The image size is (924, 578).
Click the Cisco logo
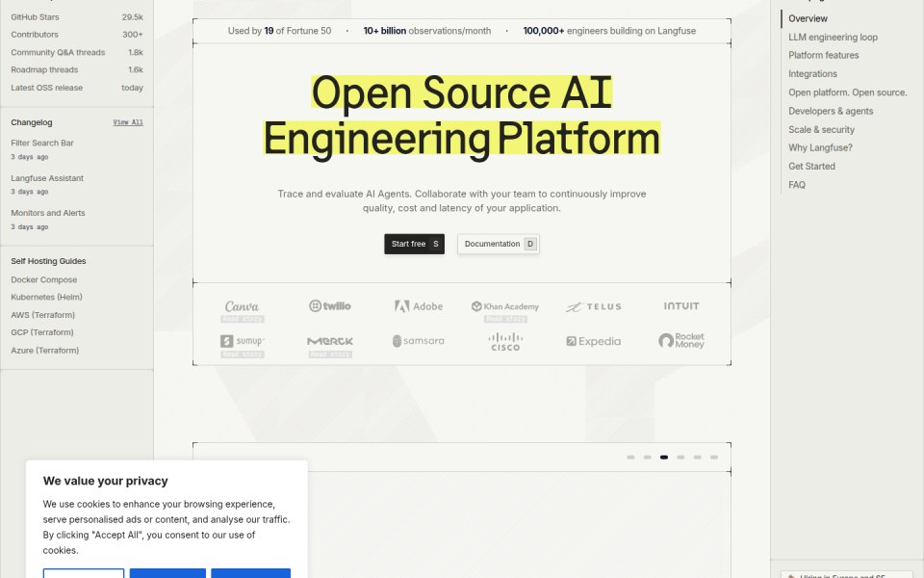click(x=505, y=342)
